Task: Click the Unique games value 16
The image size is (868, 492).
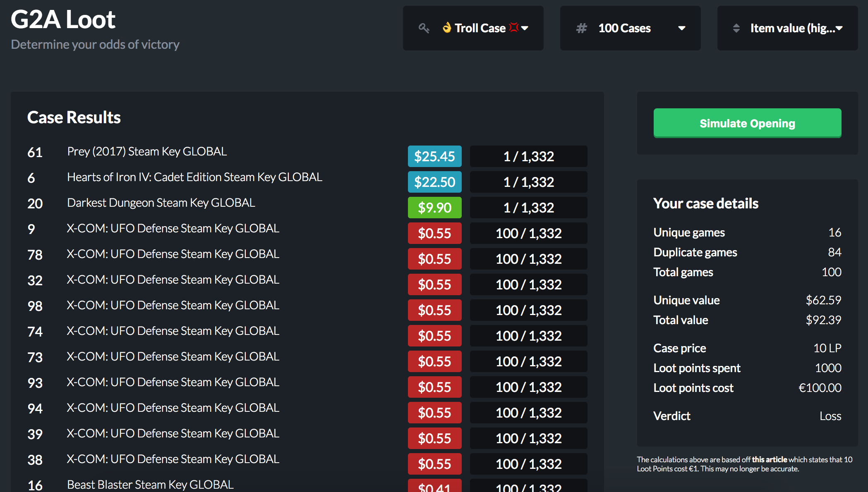Action: [835, 232]
